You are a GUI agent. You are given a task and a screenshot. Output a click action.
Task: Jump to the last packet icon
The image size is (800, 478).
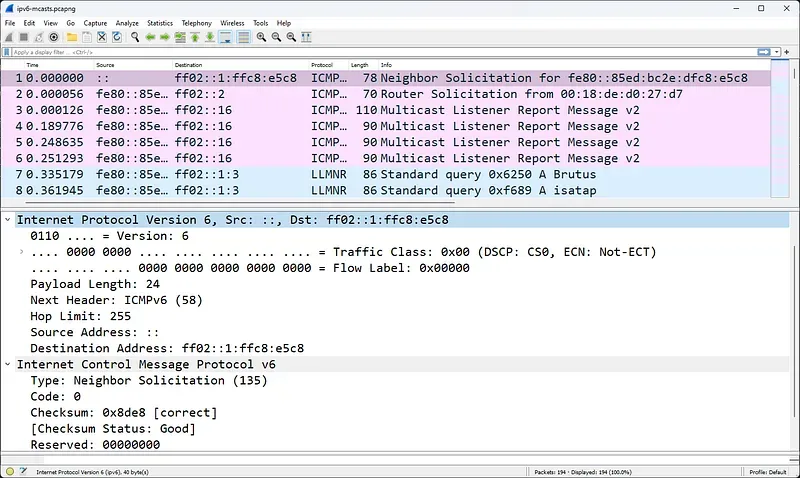click(x=210, y=37)
